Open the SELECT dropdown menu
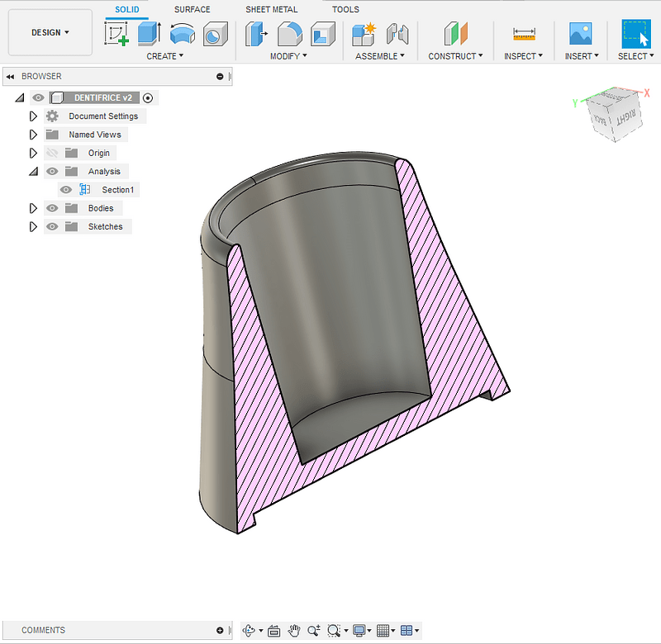 (x=635, y=56)
